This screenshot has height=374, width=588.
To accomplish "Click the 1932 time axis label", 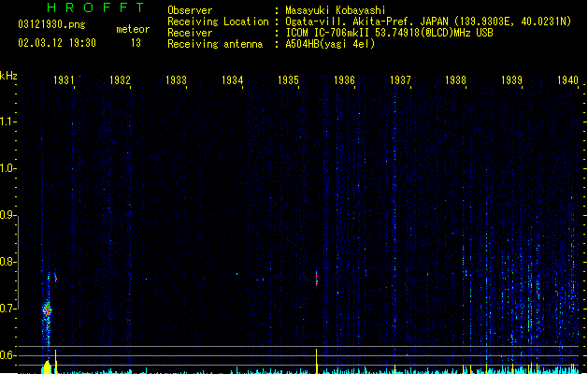I will [120, 79].
